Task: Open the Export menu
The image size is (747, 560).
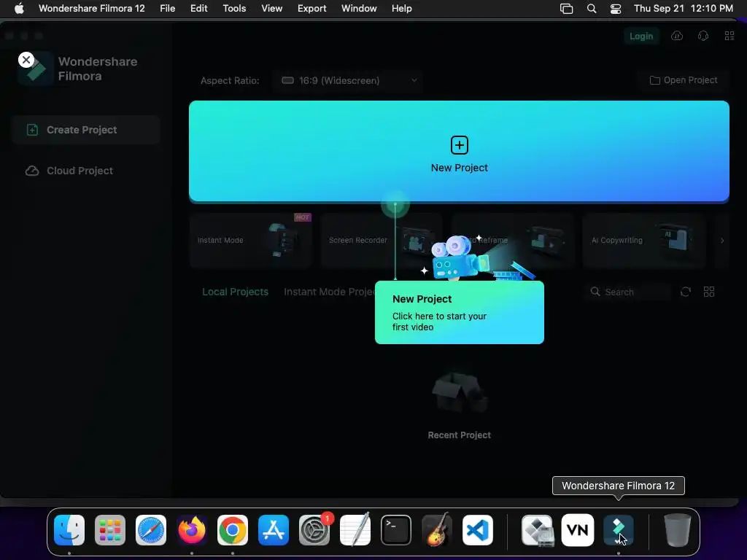Action: 311,9
